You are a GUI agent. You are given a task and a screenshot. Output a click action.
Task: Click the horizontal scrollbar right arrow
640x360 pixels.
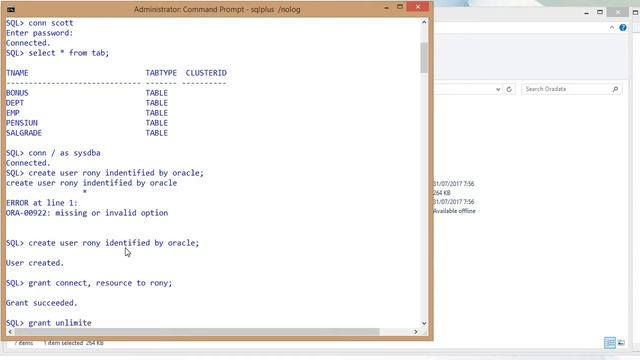coord(416,332)
